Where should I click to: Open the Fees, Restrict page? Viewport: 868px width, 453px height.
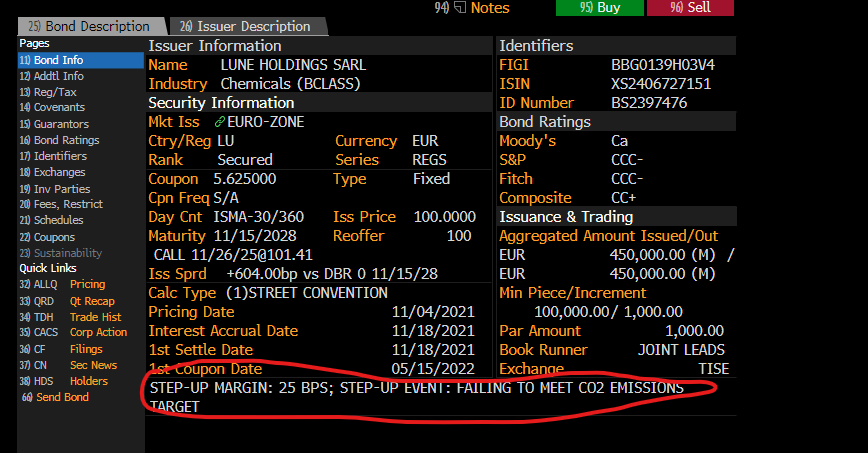(x=61, y=204)
